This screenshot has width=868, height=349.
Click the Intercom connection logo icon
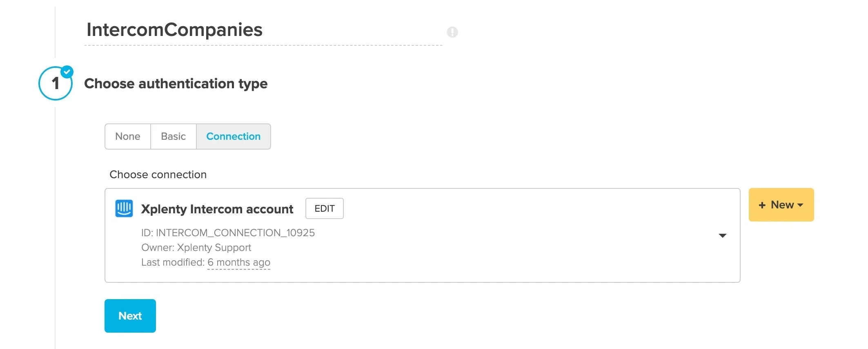(x=125, y=208)
